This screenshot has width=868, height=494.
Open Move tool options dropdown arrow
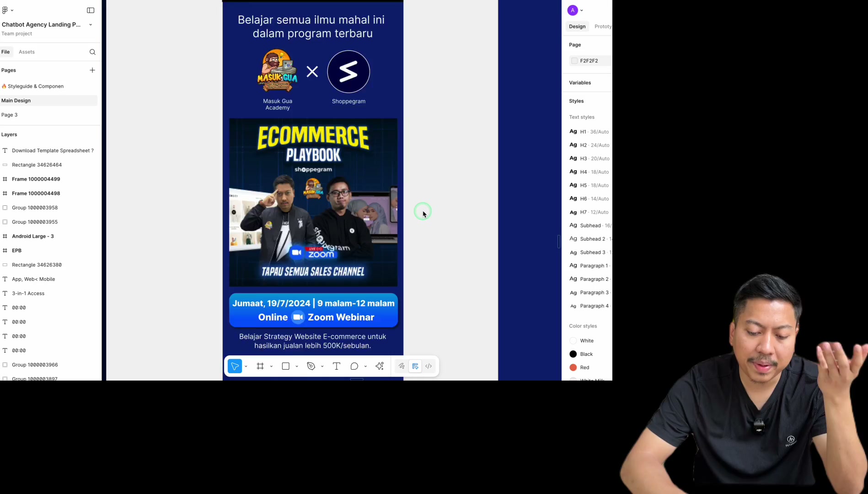coord(246,366)
